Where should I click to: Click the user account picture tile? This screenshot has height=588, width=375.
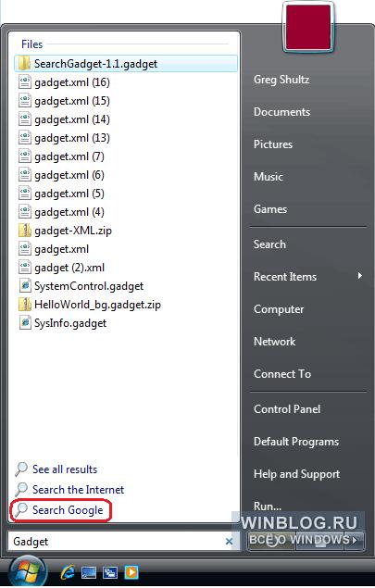pyautogui.click(x=308, y=27)
